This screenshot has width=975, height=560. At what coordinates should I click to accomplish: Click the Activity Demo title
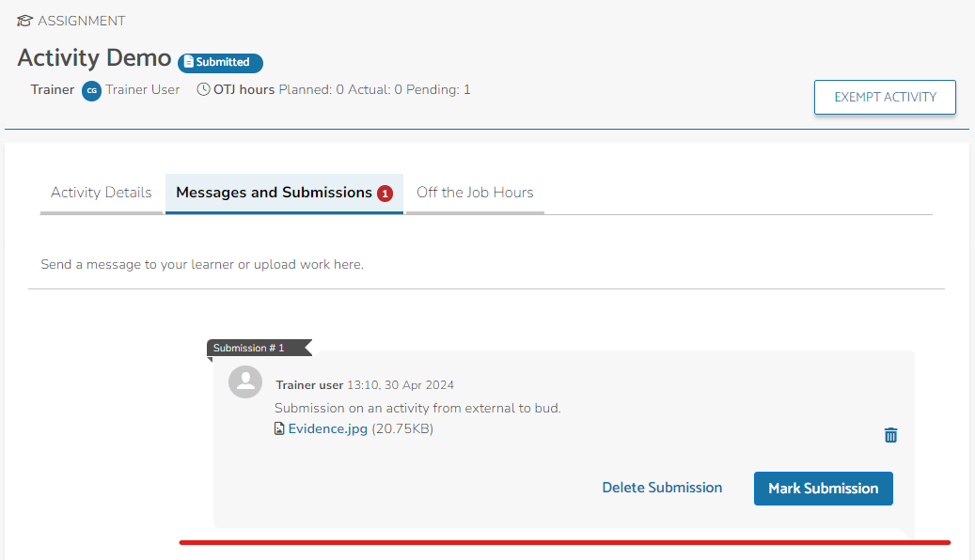pyautogui.click(x=94, y=58)
